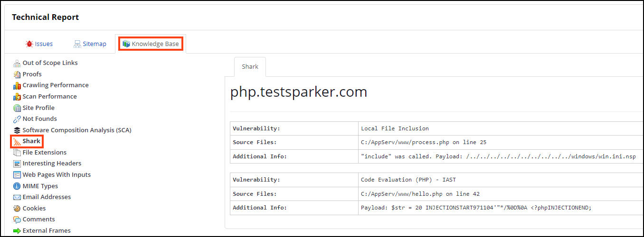Screen dimensions: 644x237
Task: Show the Not Founds list
Action: pos(39,119)
